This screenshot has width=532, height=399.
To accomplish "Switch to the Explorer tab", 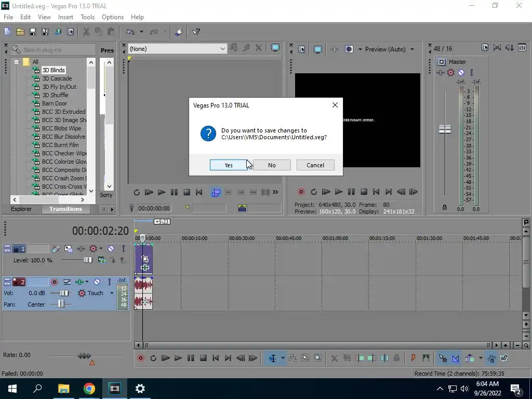I will [21, 209].
